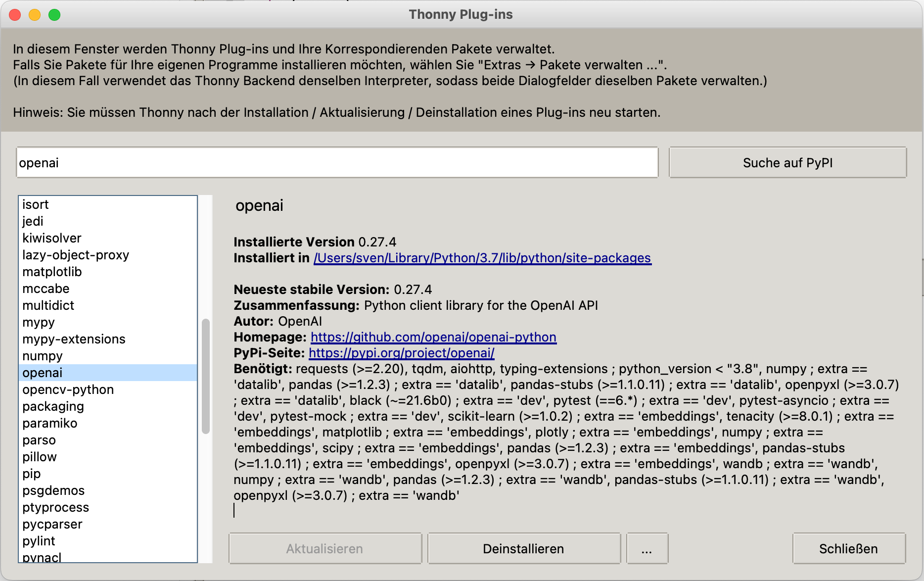The height and width of the screenshot is (581, 924).
Task: Select packaging in the list
Action: click(108, 406)
